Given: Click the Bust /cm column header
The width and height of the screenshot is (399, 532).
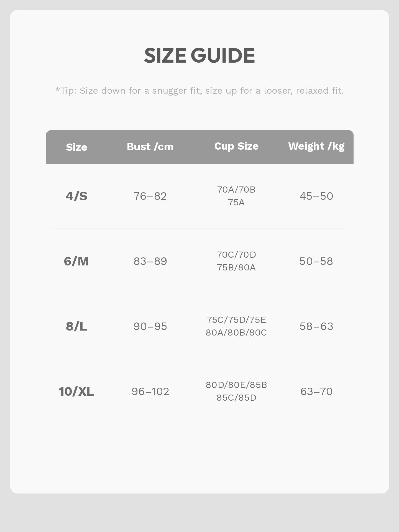Looking at the screenshot, I should coord(150,147).
